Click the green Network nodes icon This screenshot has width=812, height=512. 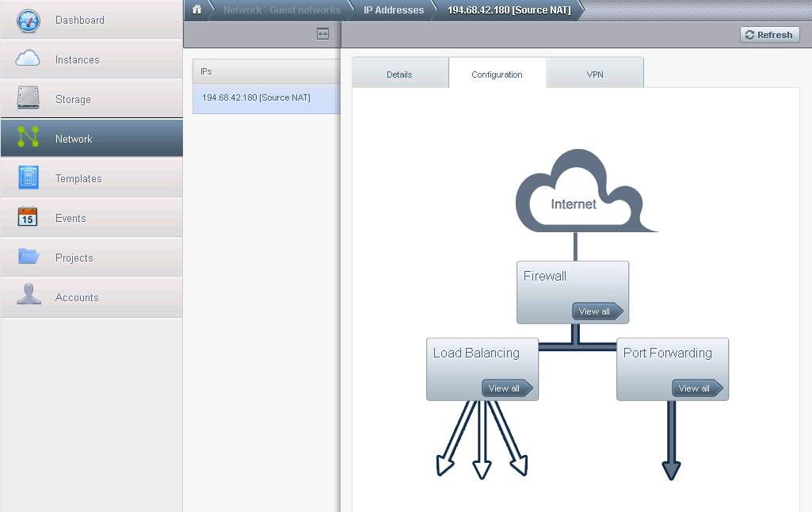pos(28,138)
